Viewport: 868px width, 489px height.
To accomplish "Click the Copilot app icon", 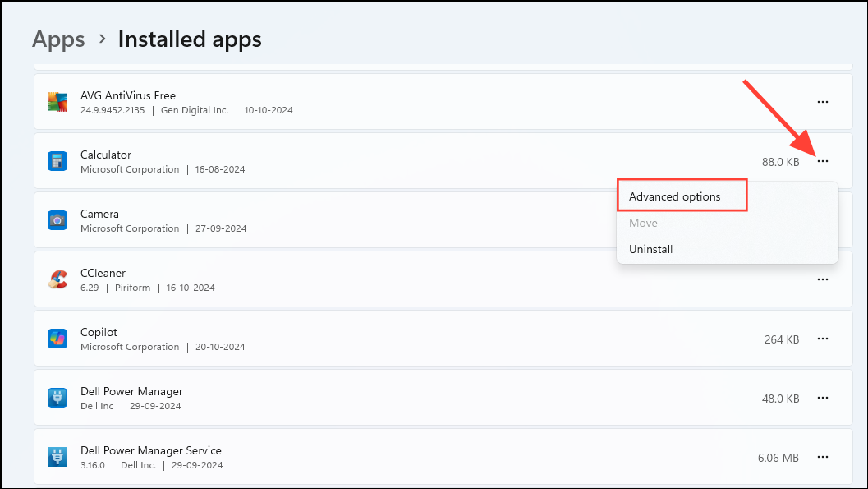I will (57, 339).
